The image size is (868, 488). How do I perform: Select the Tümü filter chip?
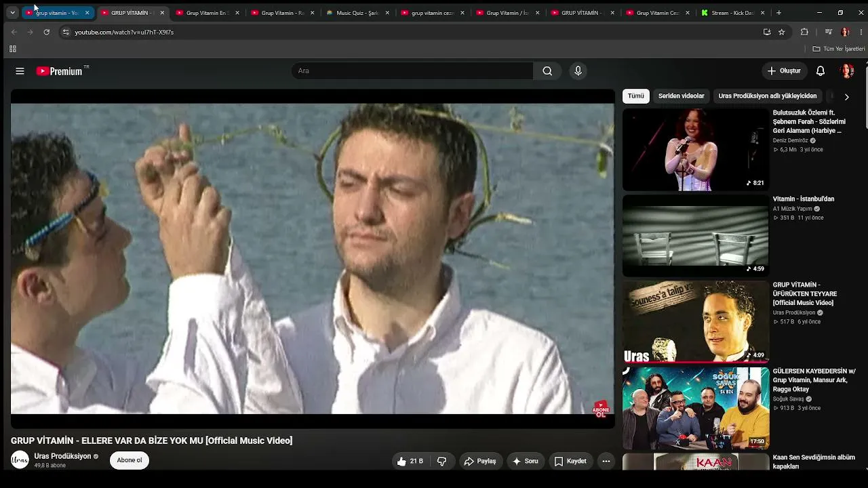point(636,96)
